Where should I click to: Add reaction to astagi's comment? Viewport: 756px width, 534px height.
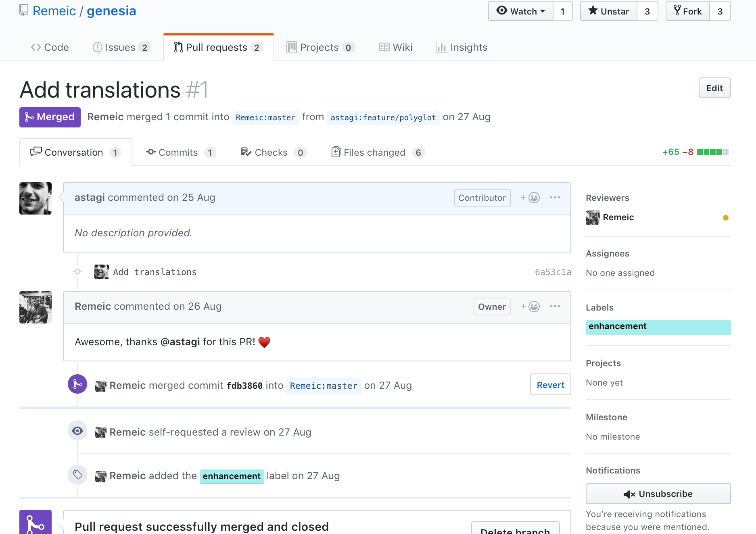530,198
